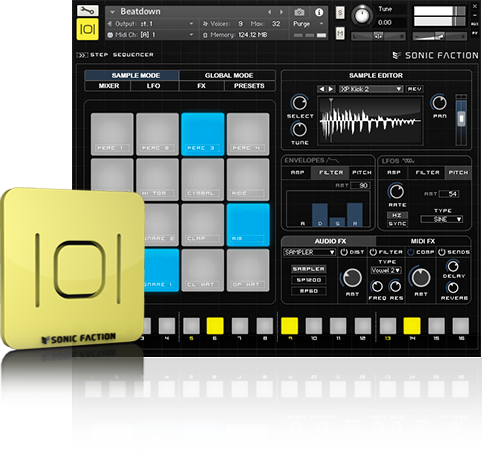Toggle the REV reverse button

pos(415,89)
